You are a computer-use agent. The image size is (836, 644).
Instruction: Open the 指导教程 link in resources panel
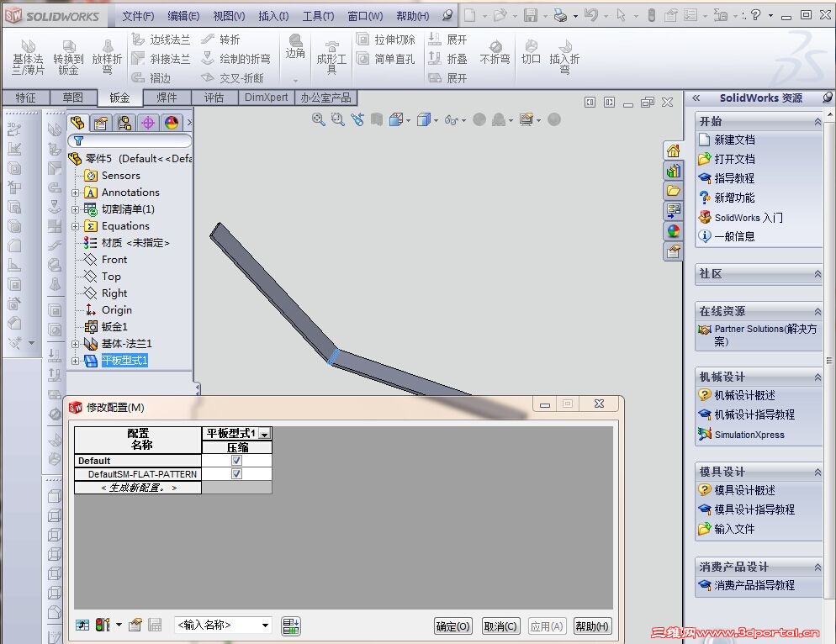[x=733, y=178]
